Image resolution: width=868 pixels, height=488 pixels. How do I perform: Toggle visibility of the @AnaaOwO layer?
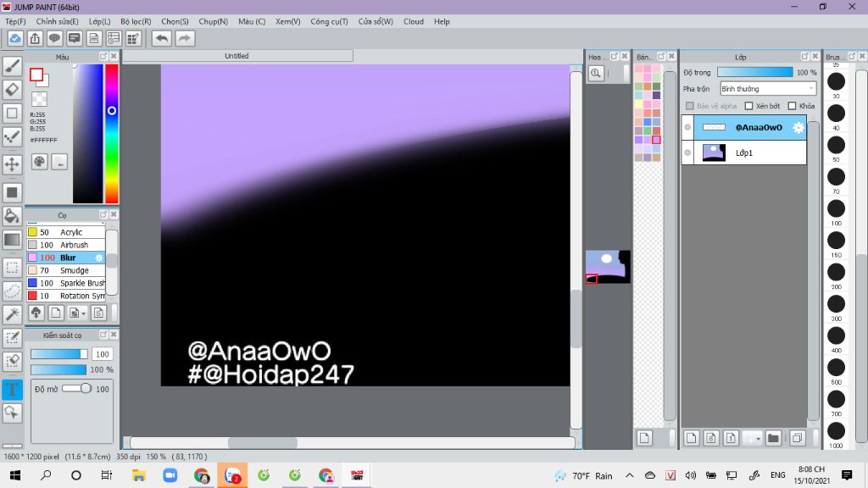[687, 127]
